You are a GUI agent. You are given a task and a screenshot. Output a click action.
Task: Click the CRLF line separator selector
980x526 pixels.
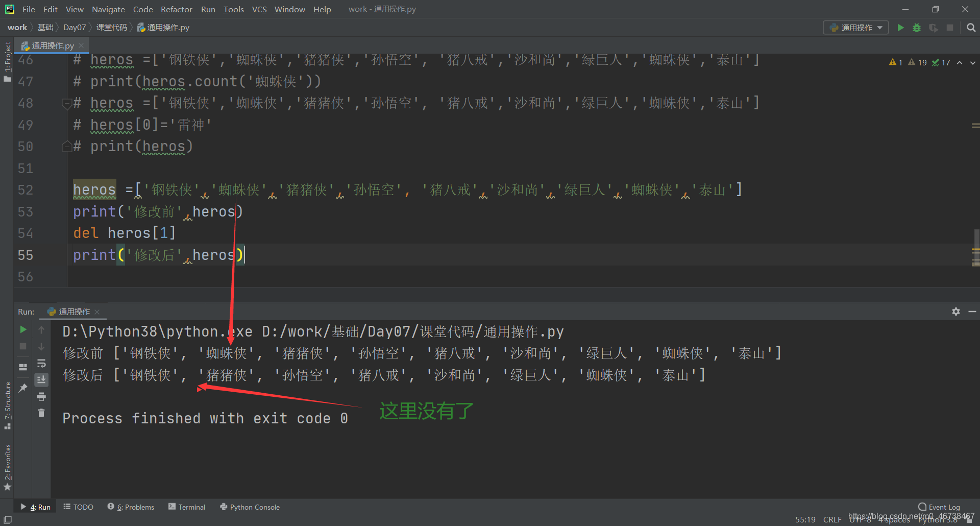click(832, 519)
